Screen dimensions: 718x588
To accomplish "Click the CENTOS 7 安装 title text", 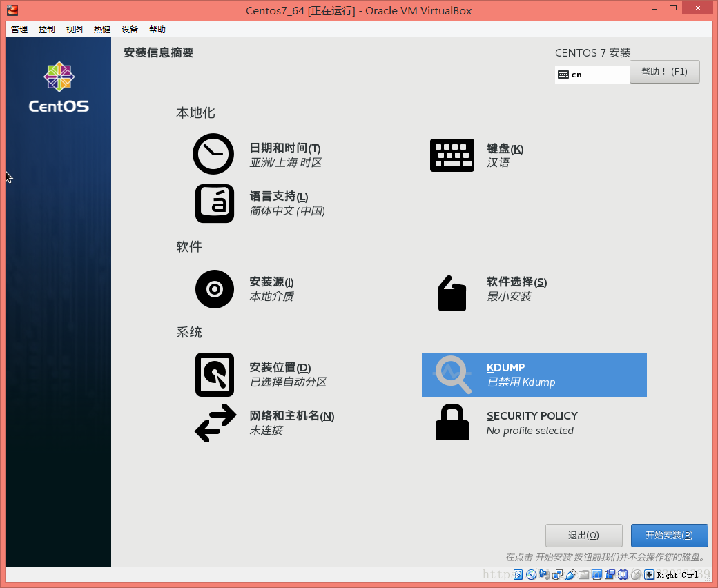I will tap(593, 52).
